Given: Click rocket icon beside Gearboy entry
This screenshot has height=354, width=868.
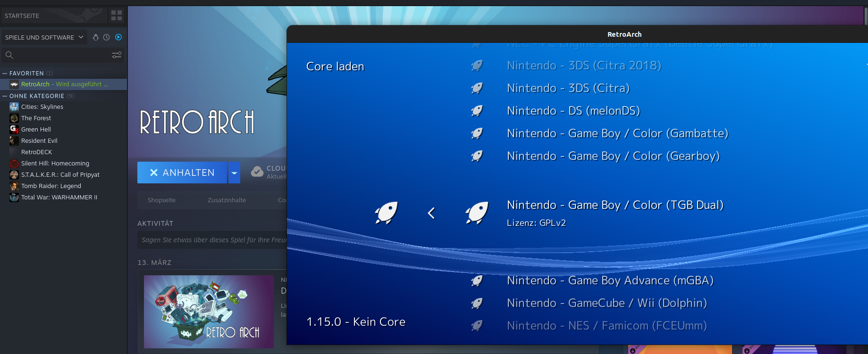Looking at the screenshot, I should tap(477, 156).
